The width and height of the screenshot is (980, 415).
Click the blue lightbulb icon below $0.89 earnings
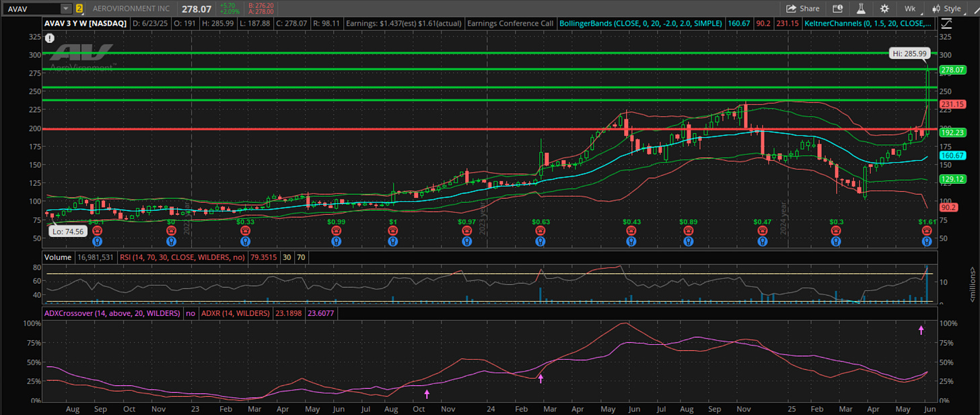coord(688,241)
